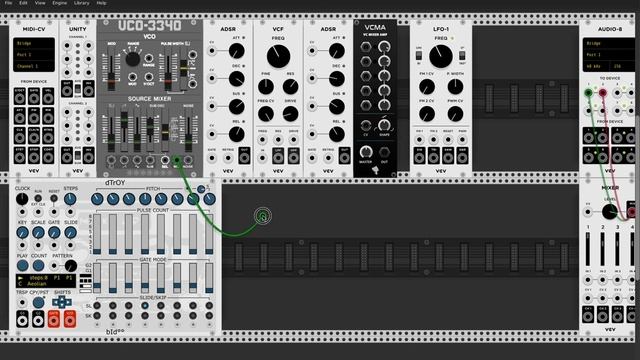Toggle the RUN button on dTrOY
The width and height of the screenshot is (640, 360).
(38, 198)
